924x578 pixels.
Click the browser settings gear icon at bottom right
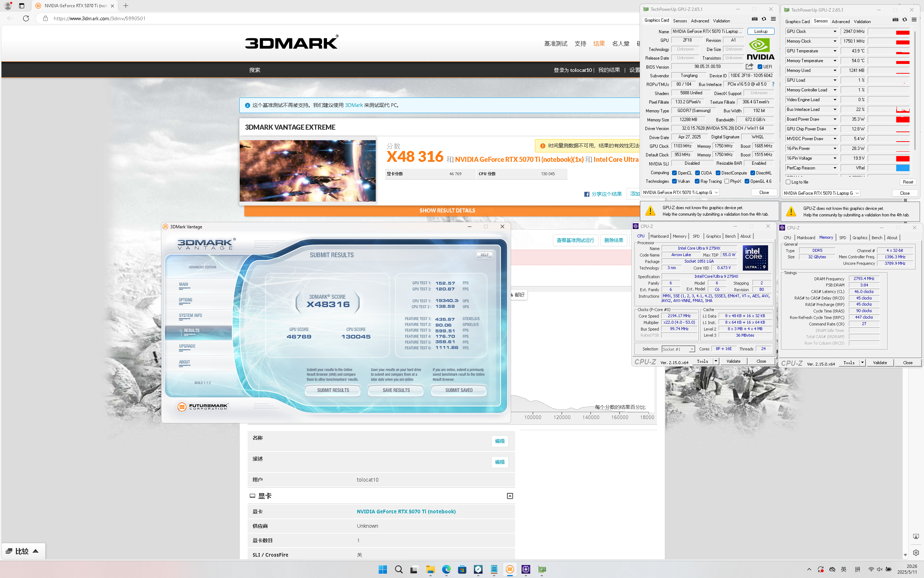[916, 552]
